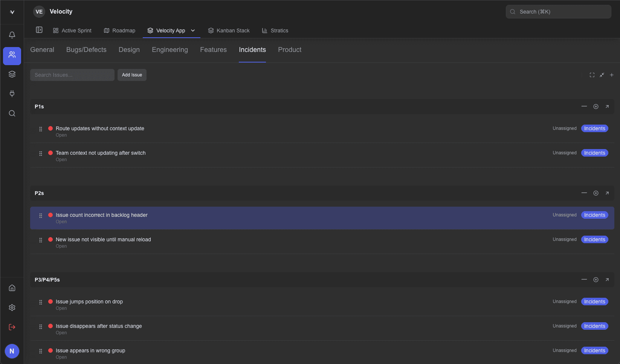
Task: Switch to the Kanban Stack view
Action: (x=229, y=30)
